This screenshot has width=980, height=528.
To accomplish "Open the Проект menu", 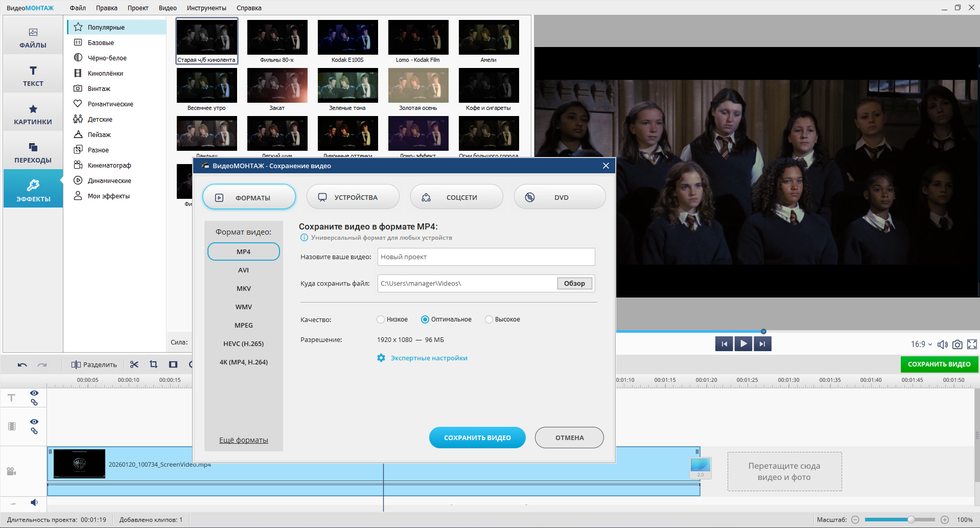I will point(138,8).
